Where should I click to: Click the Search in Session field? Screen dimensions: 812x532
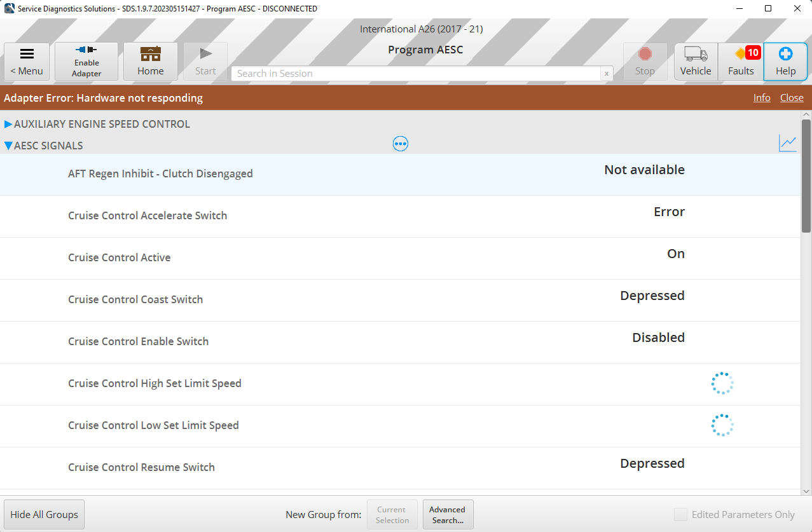tap(416, 74)
